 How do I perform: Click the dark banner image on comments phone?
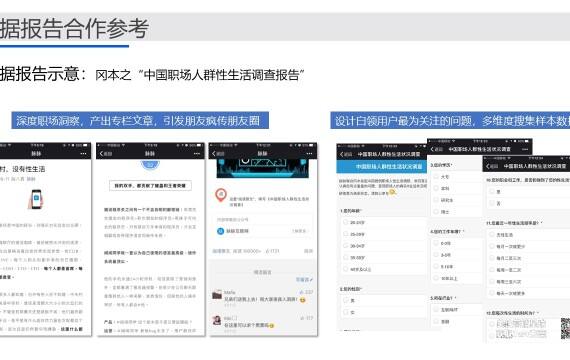[x=262, y=168]
